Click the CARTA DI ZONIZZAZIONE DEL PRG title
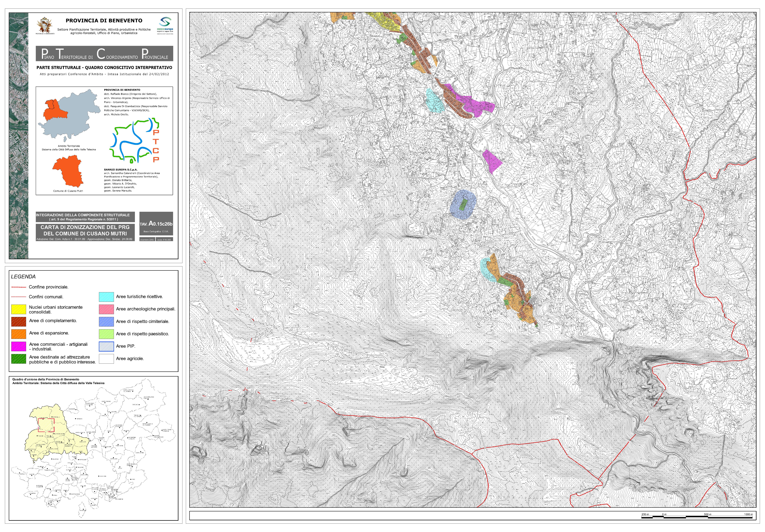Viewport: 765px width, 532px height. (x=85, y=230)
